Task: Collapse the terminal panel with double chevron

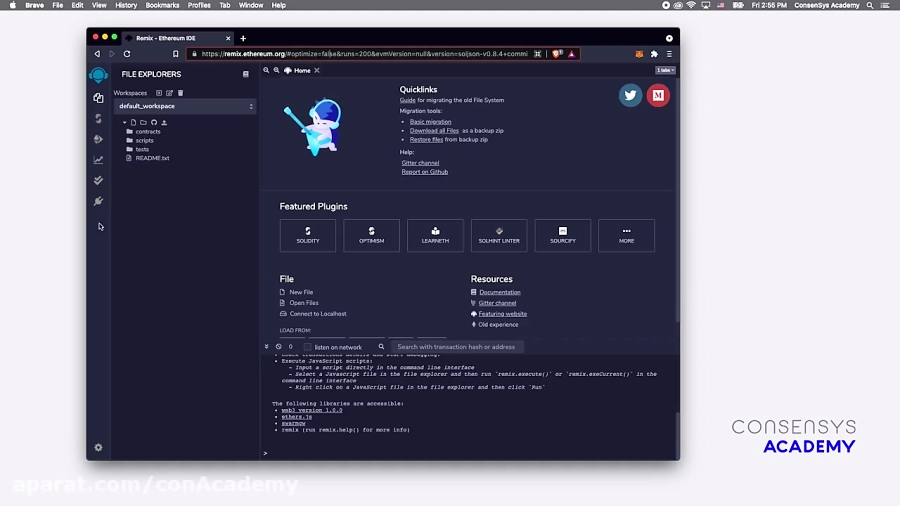Action: click(267, 346)
